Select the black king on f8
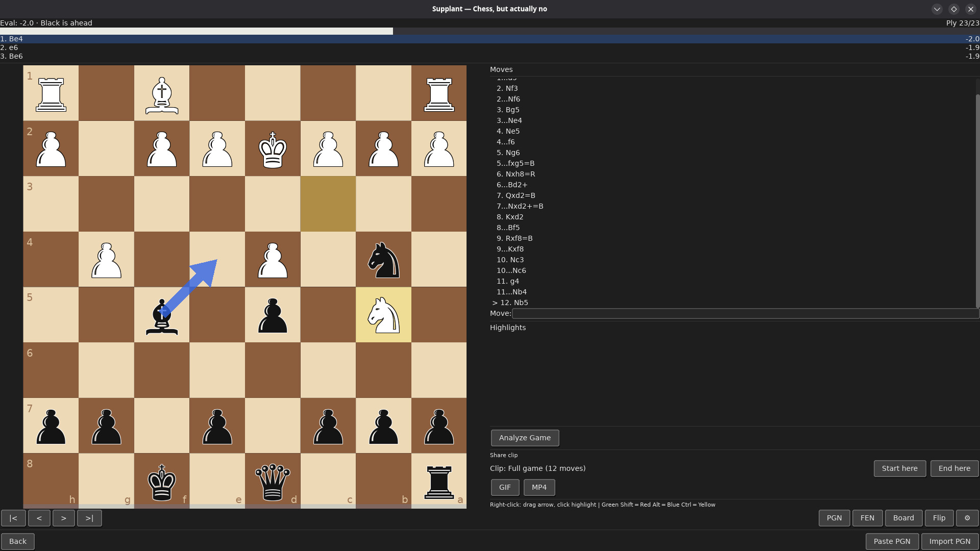This screenshot has width=980, height=551. tap(162, 481)
